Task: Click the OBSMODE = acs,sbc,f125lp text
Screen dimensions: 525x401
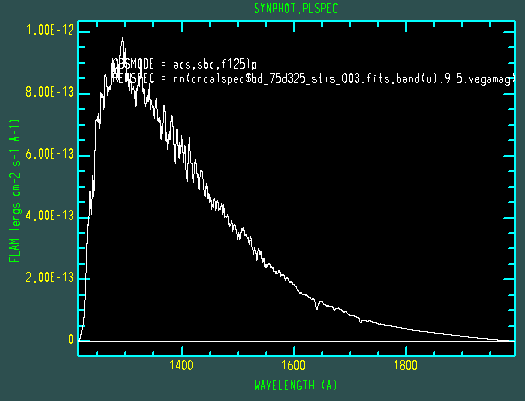Action: (x=184, y=64)
